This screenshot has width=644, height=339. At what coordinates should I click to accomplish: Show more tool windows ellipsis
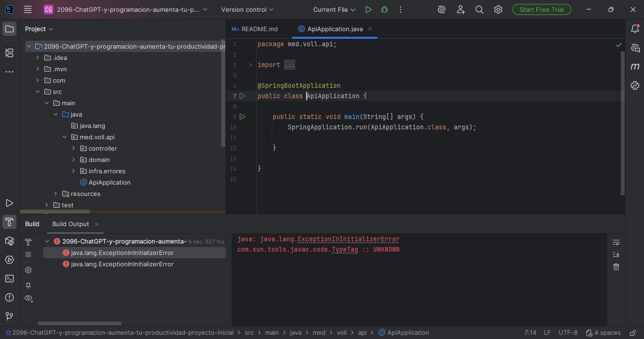9,72
